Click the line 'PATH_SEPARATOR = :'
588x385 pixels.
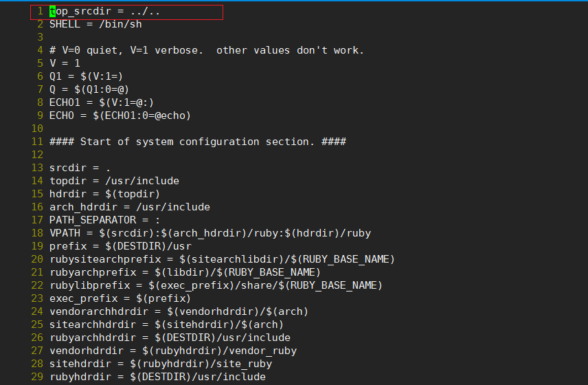pos(104,220)
